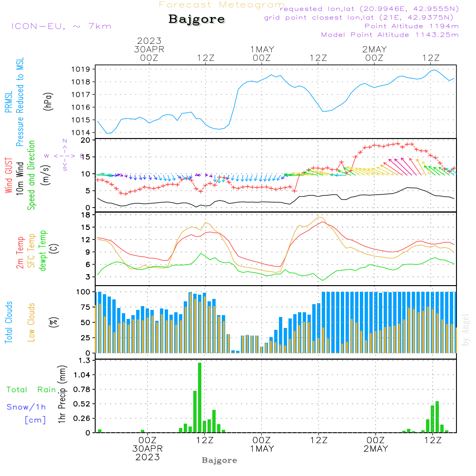
Task: Click the 1.3 precipitation axis value
Action: tap(84, 361)
